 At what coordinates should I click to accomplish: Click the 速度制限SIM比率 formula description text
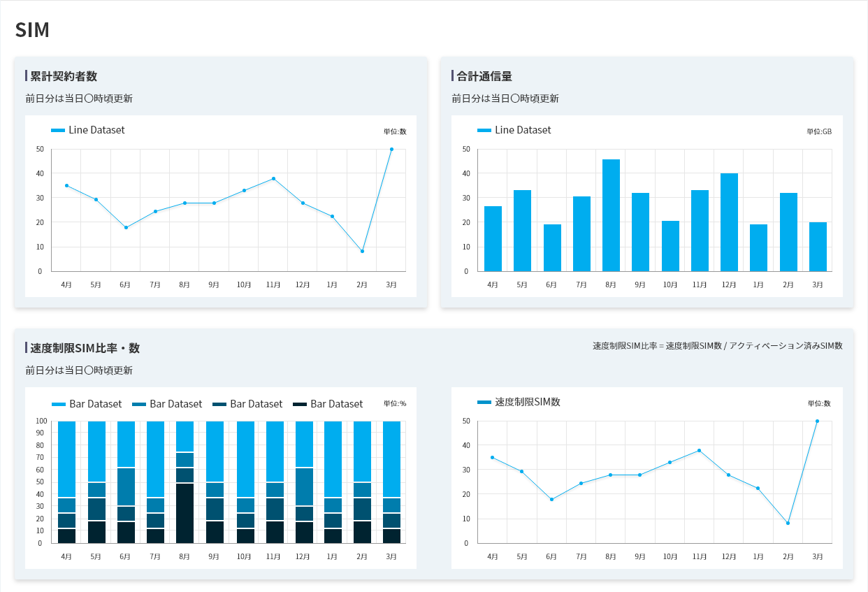tap(718, 345)
